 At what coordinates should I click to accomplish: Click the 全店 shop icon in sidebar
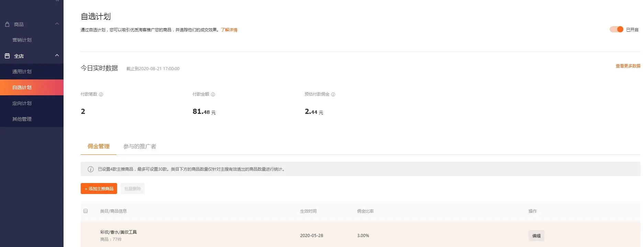pos(7,56)
